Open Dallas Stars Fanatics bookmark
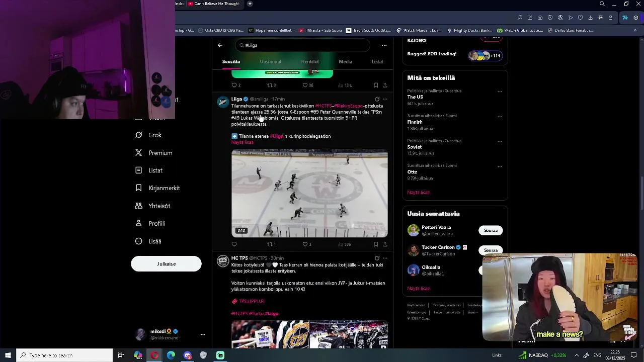Image resolution: width=644 pixels, height=362 pixels. click(570, 30)
